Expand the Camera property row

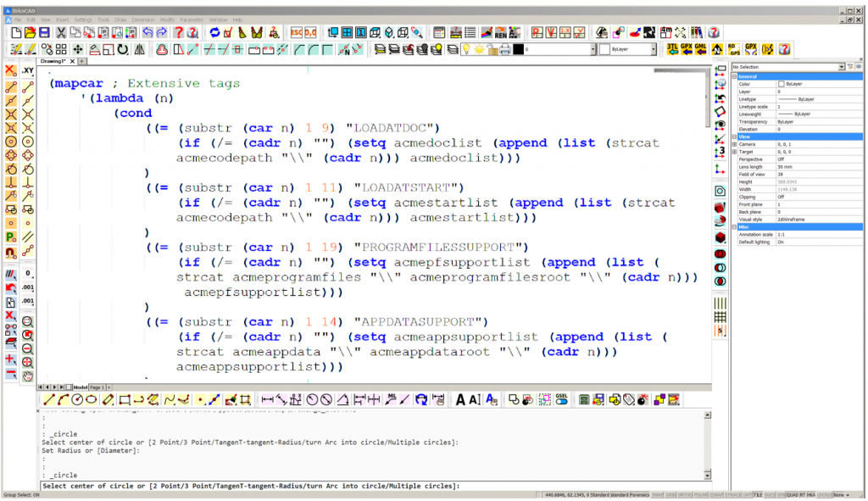(x=735, y=144)
